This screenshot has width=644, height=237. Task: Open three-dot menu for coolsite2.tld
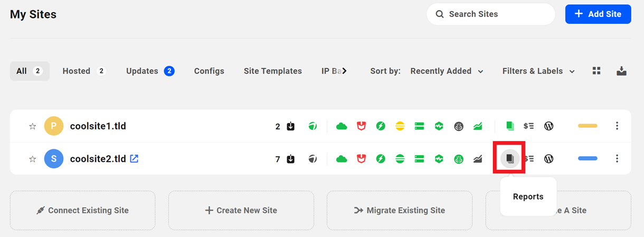pos(617,159)
